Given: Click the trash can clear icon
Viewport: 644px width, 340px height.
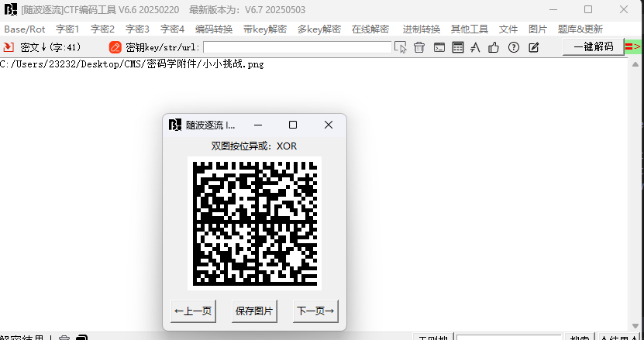Looking at the screenshot, I should pyautogui.click(x=419, y=47).
